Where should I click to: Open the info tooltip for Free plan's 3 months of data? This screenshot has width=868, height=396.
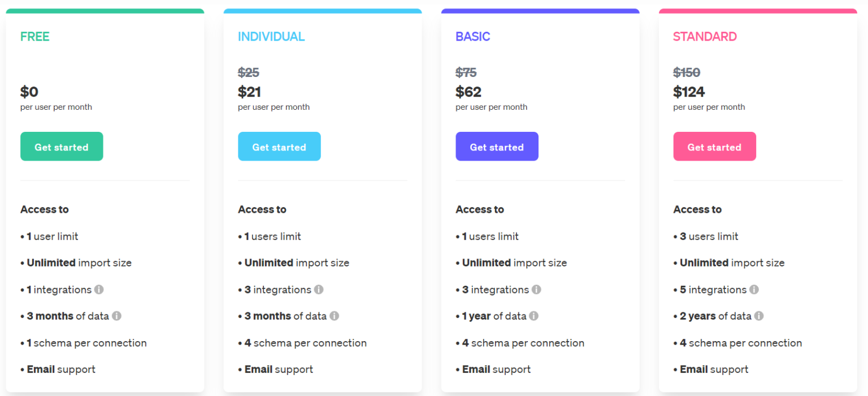tap(117, 316)
